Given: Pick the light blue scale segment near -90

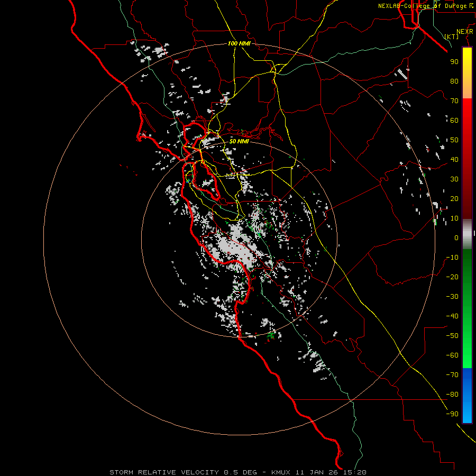Looking at the screenshot, I should pyautogui.click(x=467, y=413).
